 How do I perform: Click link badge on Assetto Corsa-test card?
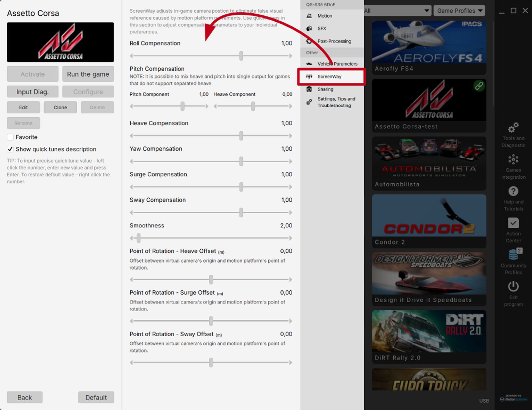pos(479,86)
